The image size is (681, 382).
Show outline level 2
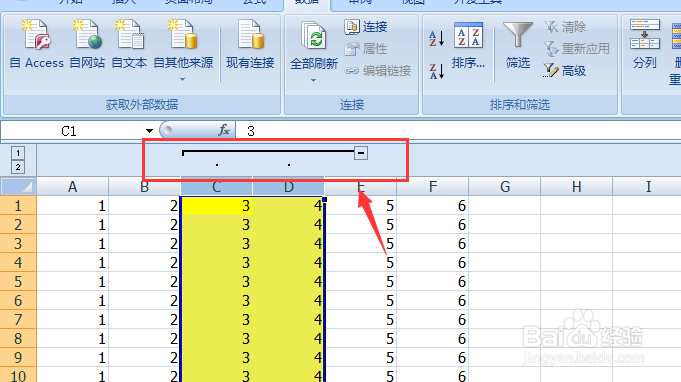click(x=18, y=167)
